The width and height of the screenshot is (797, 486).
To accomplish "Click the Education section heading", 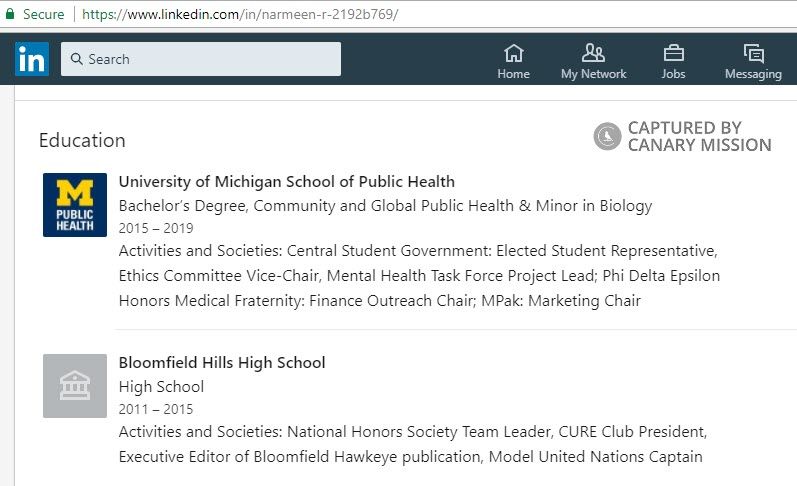I will pos(82,141).
